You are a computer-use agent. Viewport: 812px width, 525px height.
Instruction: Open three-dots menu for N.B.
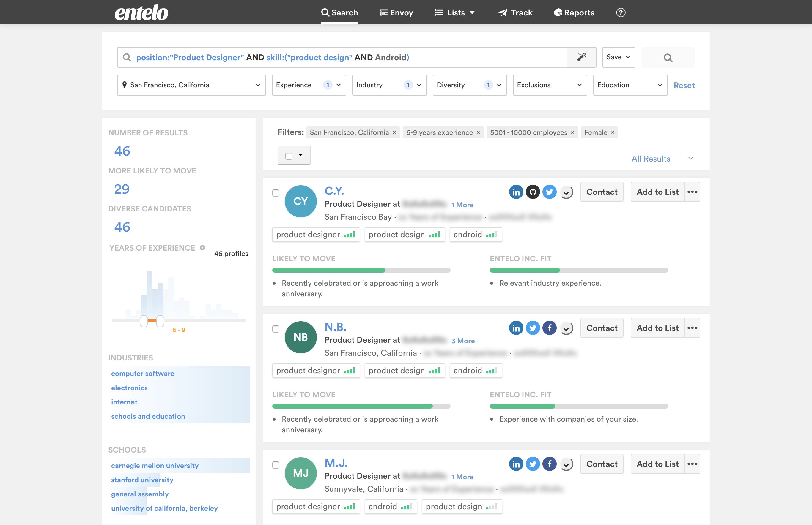point(692,328)
